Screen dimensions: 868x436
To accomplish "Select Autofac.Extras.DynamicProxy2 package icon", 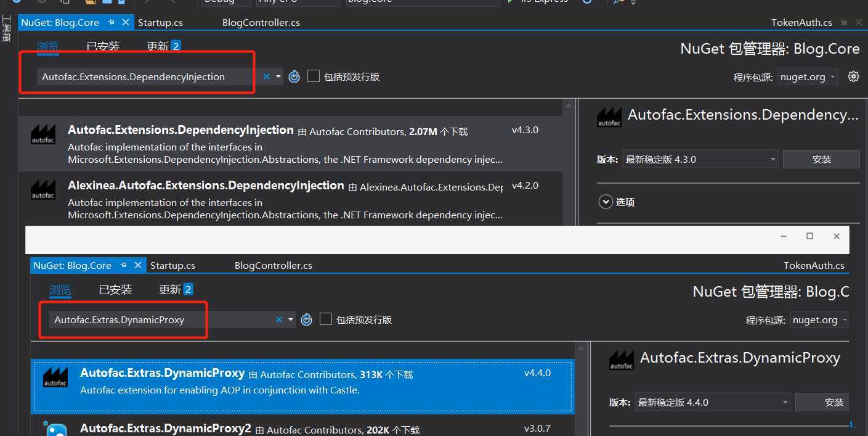I will 55,429.
